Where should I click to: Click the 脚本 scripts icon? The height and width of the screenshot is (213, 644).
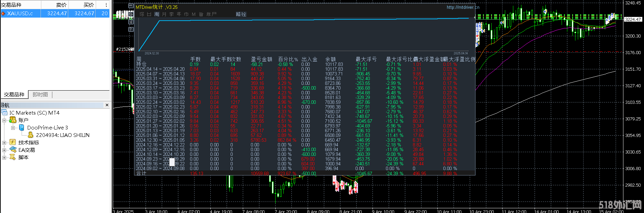click(13, 157)
